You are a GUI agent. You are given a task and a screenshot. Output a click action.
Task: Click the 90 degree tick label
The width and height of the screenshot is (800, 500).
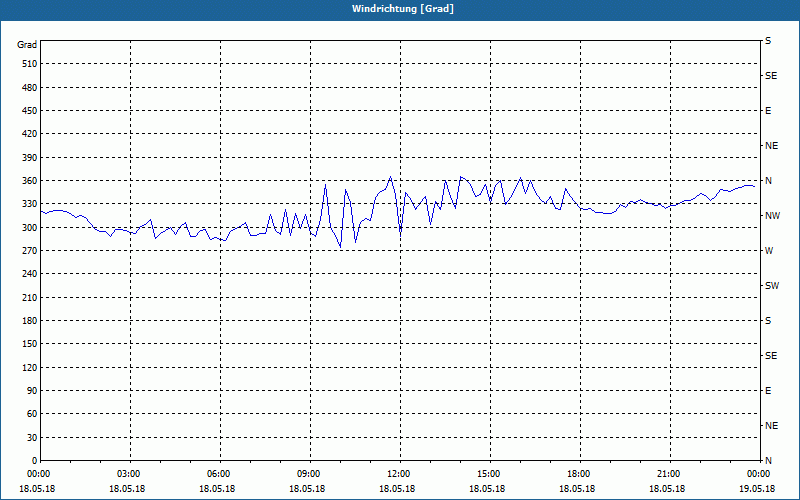coord(32,391)
